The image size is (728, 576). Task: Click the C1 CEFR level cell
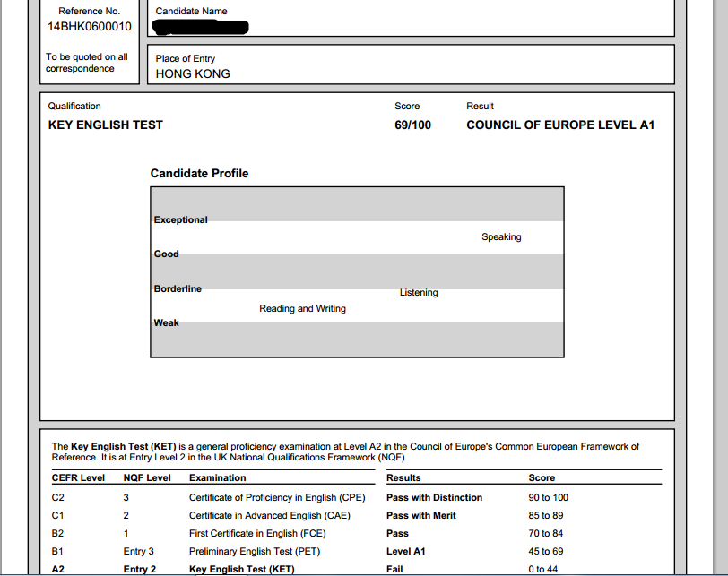58,516
